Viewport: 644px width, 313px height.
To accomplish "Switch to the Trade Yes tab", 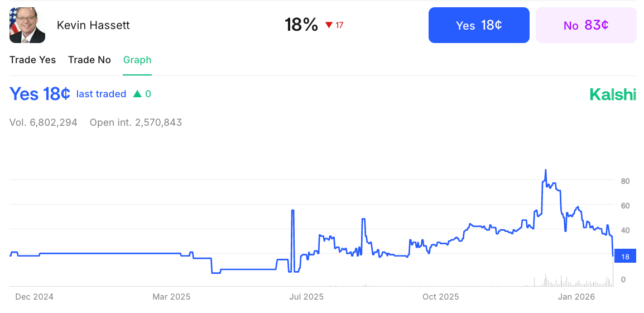I will pos(32,60).
